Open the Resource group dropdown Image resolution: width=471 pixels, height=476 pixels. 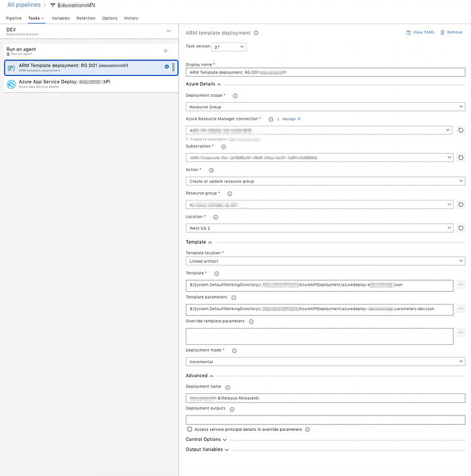(x=319, y=204)
